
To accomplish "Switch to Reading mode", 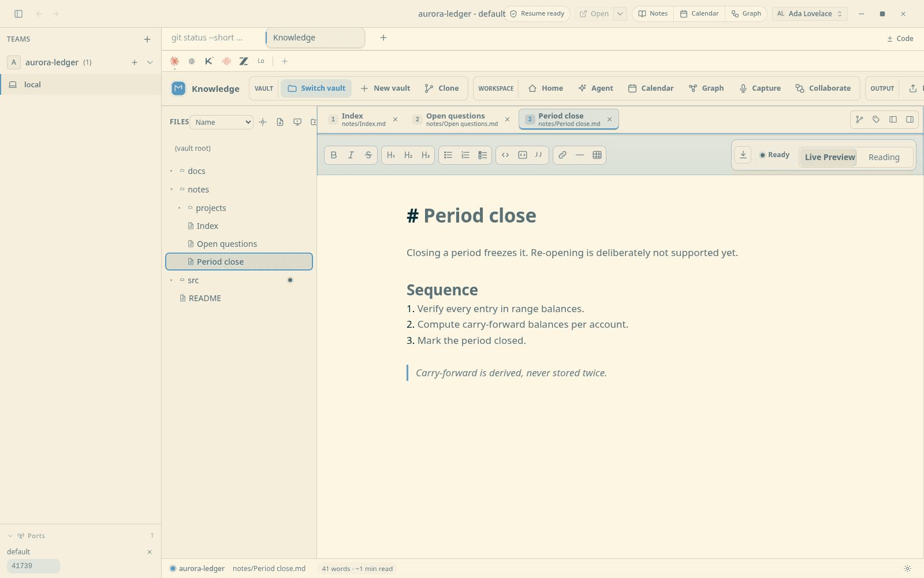I will [x=884, y=157].
